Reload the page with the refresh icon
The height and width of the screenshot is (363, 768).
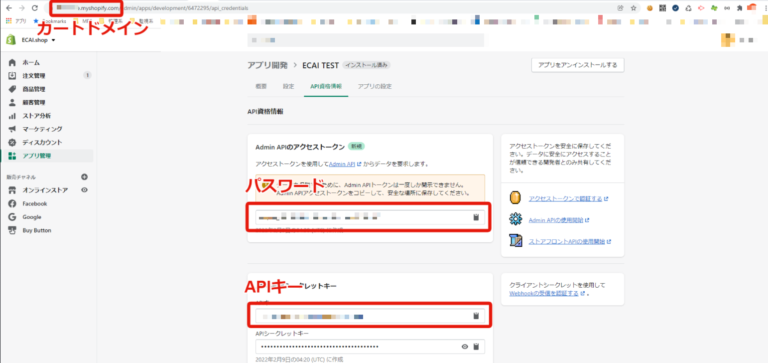34,8
